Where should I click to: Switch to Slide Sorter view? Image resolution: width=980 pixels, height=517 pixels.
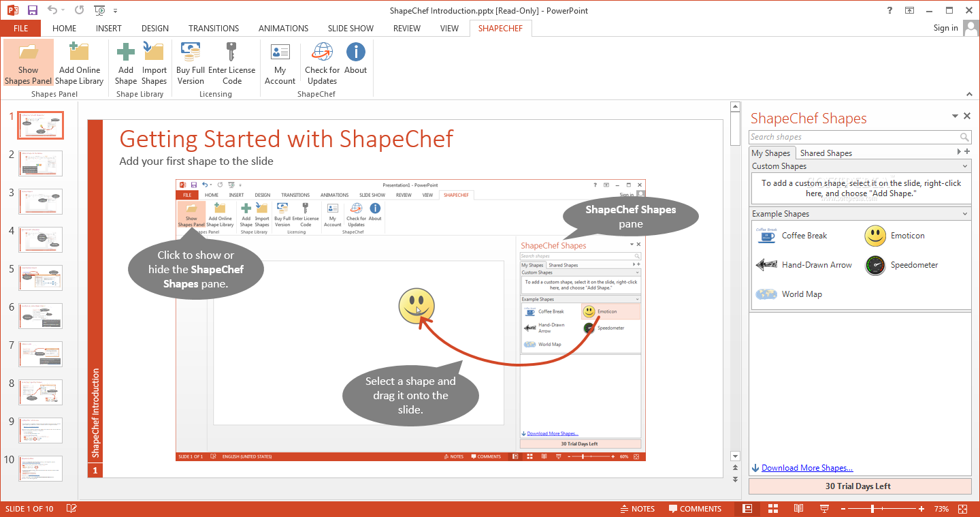(x=773, y=509)
